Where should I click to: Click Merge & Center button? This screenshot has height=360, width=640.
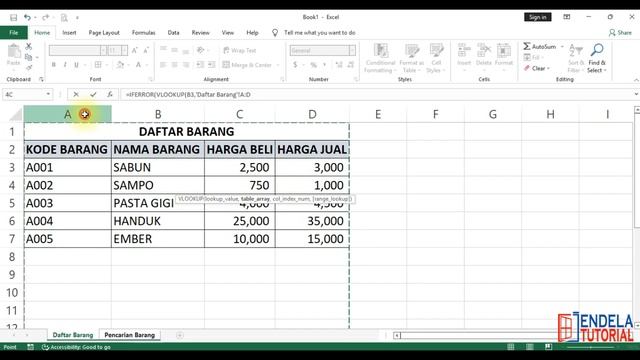247,65
